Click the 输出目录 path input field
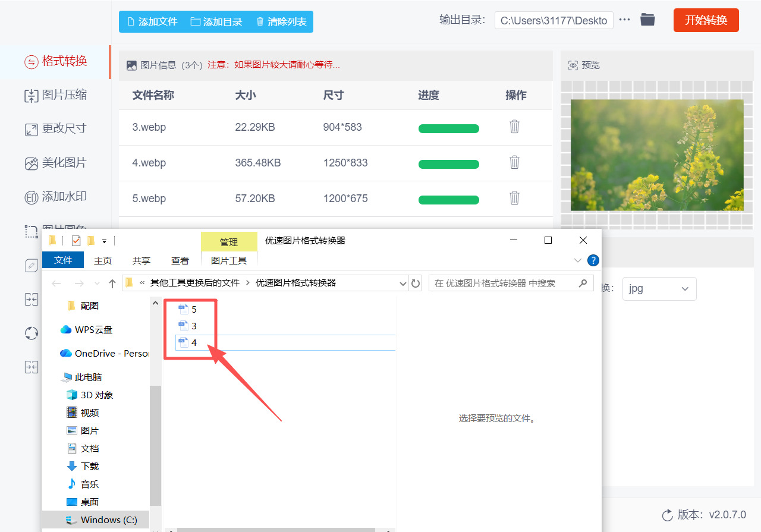This screenshot has height=532, width=761. (x=554, y=20)
